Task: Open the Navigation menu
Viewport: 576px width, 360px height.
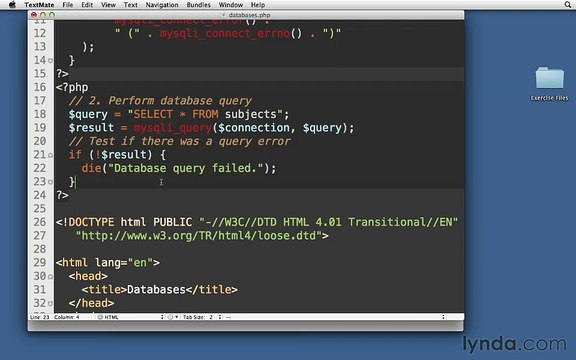Action: (162, 5)
